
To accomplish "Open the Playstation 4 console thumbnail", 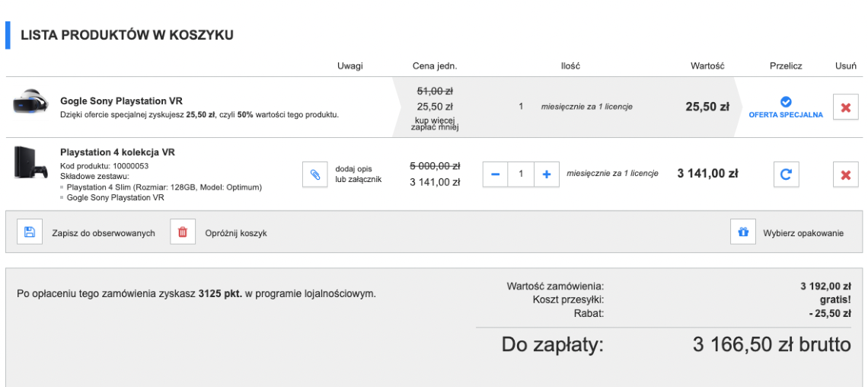I will pyautogui.click(x=31, y=162).
